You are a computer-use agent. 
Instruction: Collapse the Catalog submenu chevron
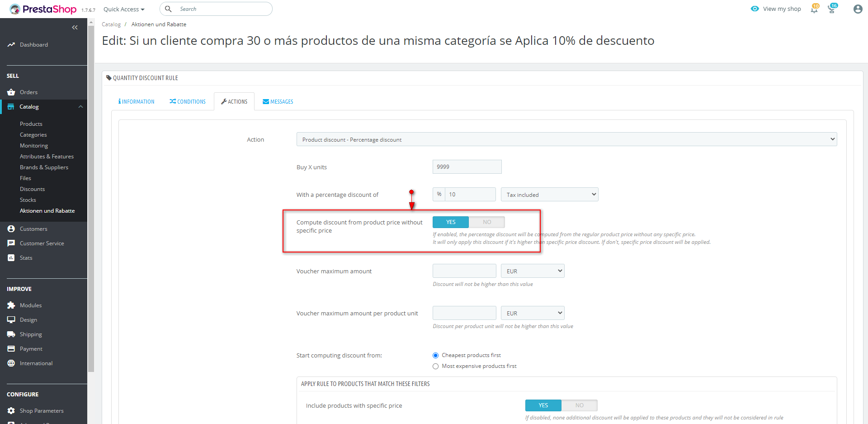click(80, 107)
